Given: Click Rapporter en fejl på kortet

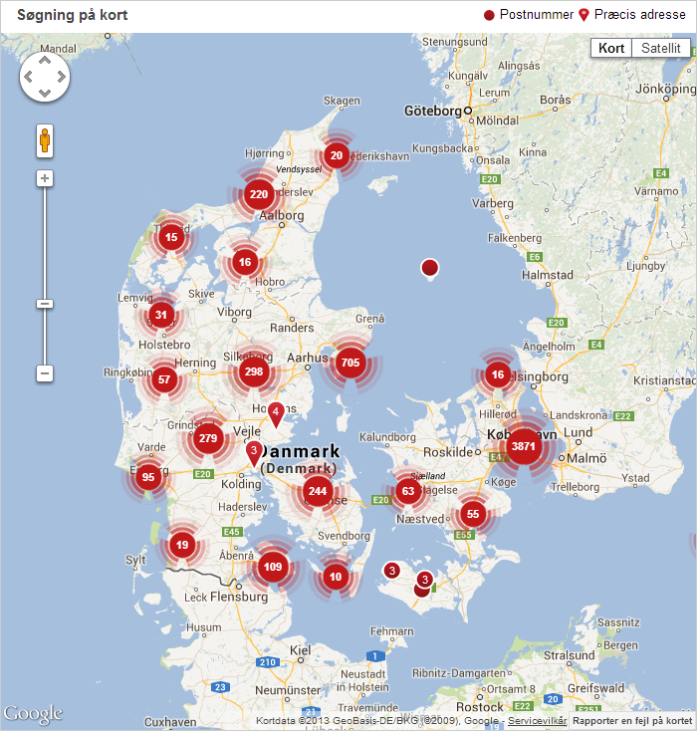Looking at the screenshot, I should [632, 721].
